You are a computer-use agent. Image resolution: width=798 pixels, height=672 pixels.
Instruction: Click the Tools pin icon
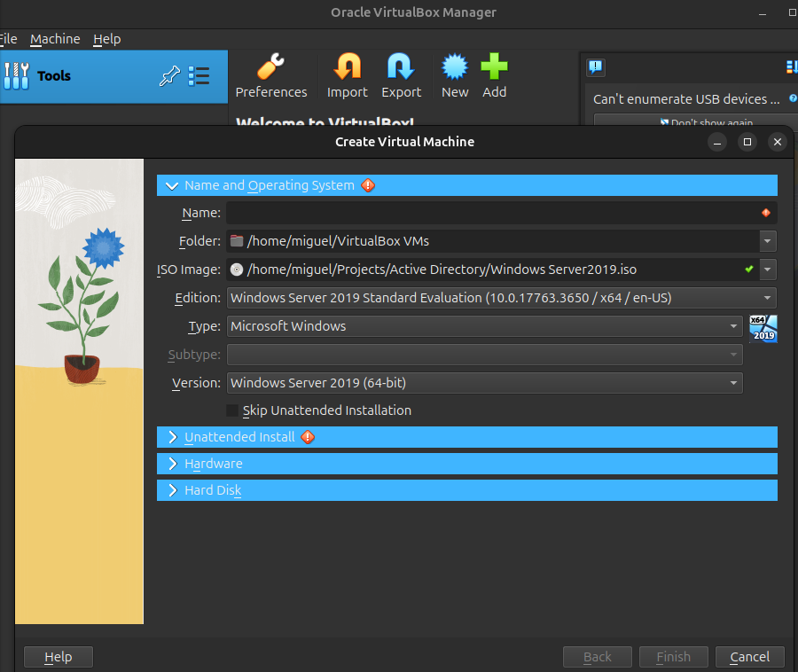pos(169,76)
